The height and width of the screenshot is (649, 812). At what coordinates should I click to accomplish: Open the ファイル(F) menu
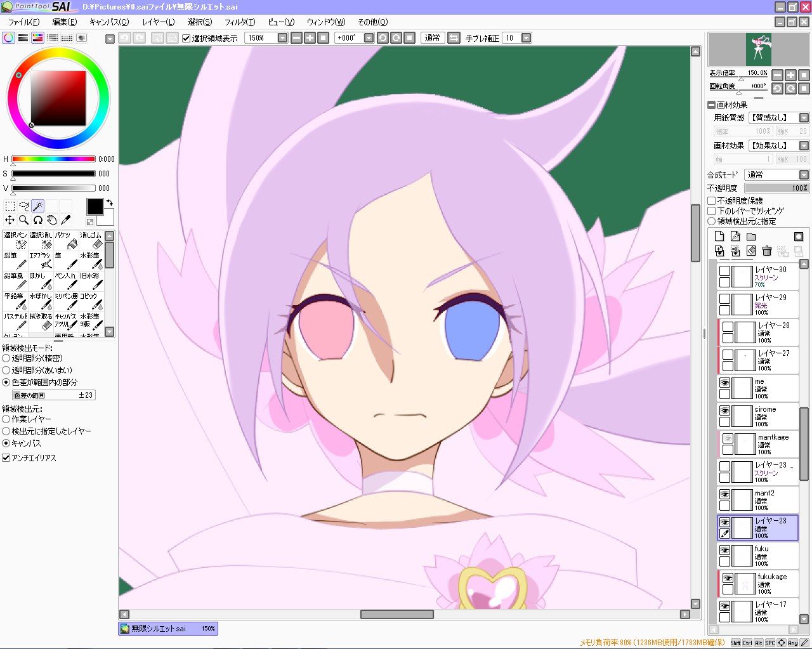point(23,22)
